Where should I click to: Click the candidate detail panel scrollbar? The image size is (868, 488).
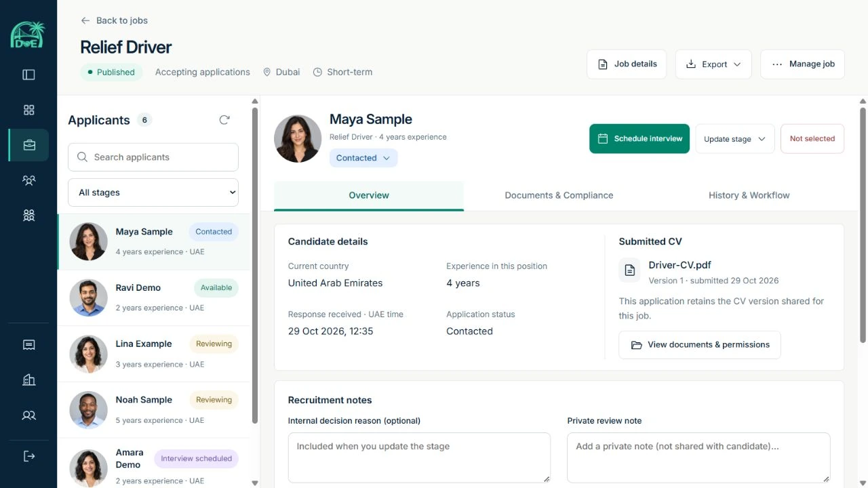click(x=863, y=224)
